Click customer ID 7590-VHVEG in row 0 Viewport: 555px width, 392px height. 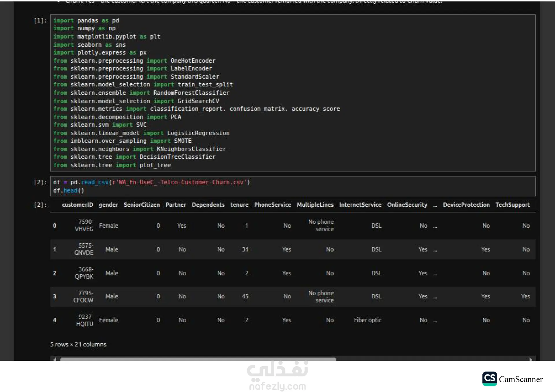[84, 225]
